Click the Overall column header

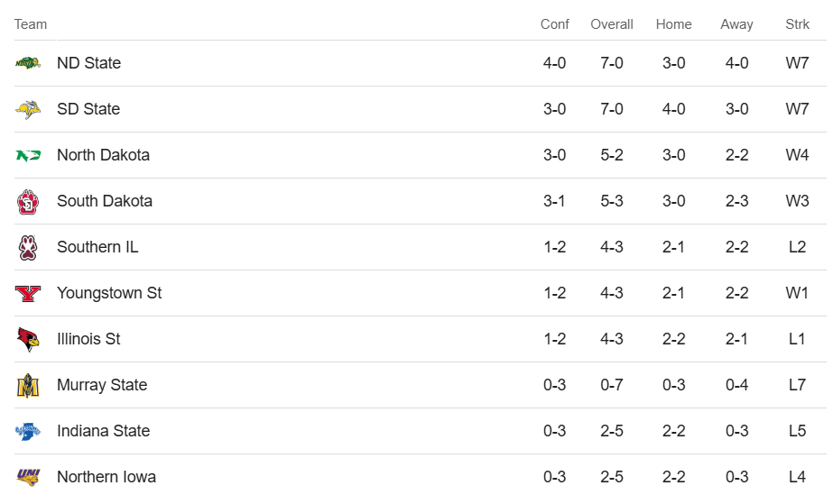612,24
